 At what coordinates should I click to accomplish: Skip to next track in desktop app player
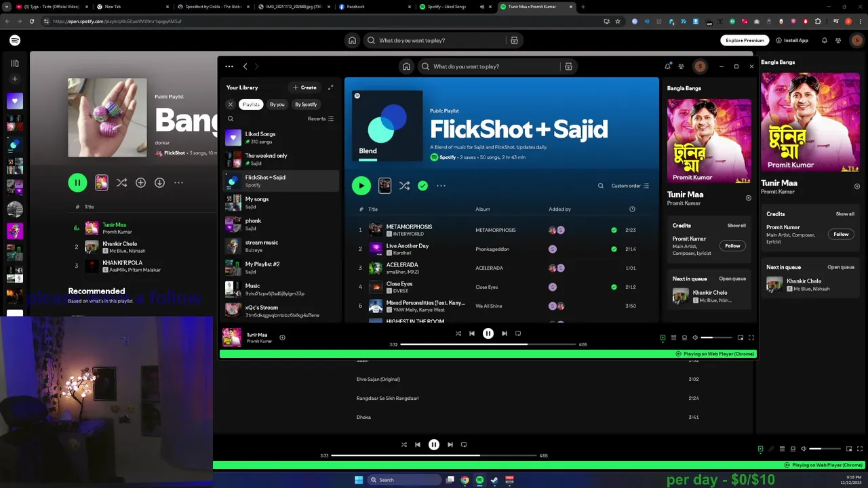click(x=504, y=333)
